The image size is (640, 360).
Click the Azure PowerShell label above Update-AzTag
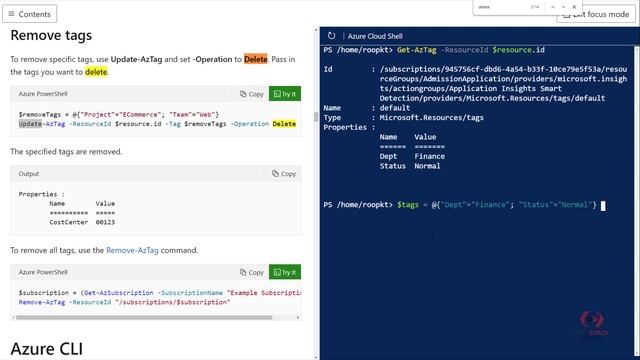[x=43, y=94]
